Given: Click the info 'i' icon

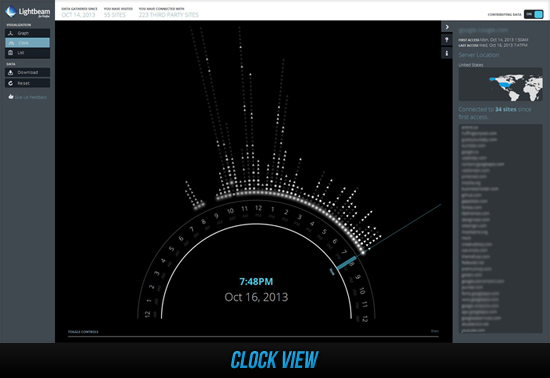Looking at the screenshot, I should tap(447, 53).
